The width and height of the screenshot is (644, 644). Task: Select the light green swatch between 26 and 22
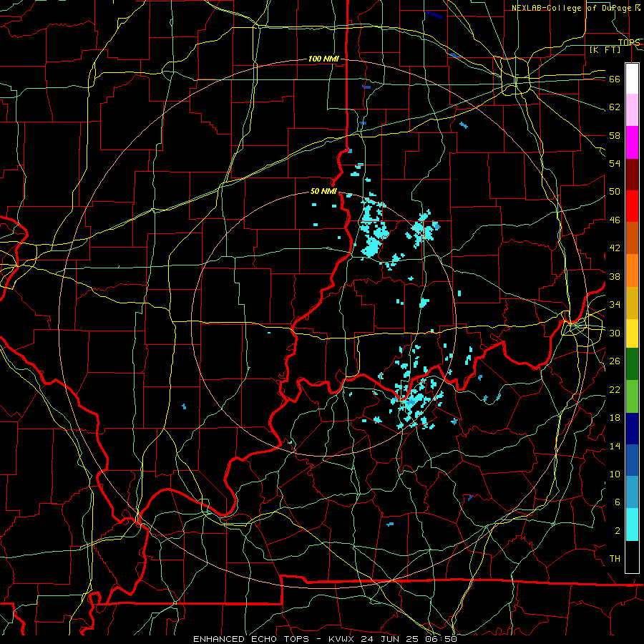(x=632, y=396)
